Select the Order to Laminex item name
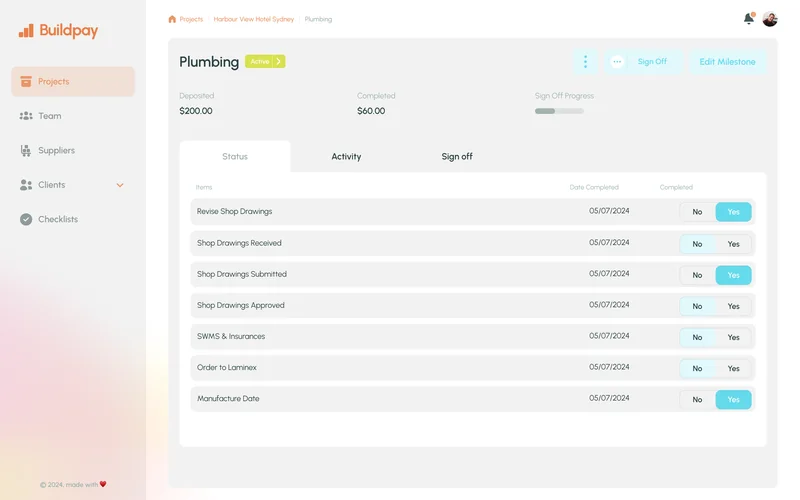The height and width of the screenshot is (500, 800). [x=227, y=367]
